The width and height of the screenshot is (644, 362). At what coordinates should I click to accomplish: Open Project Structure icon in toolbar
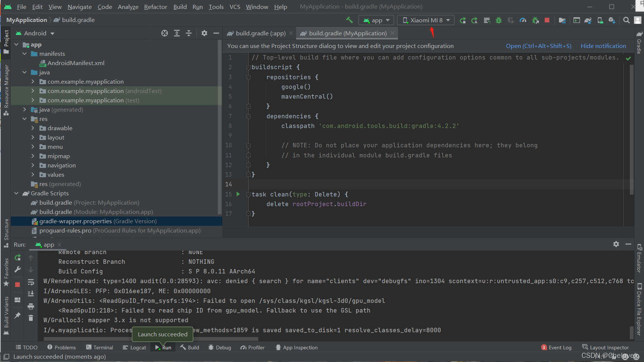point(562,20)
